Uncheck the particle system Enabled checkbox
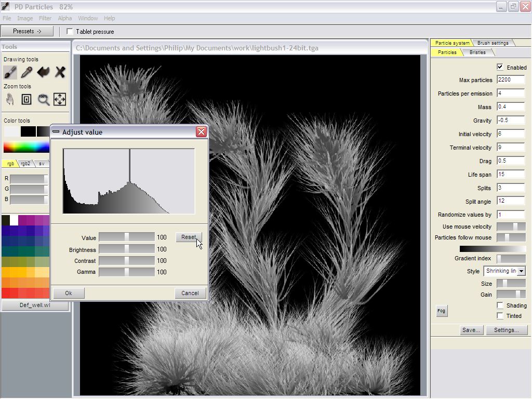The width and height of the screenshot is (532, 399). (500, 67)
